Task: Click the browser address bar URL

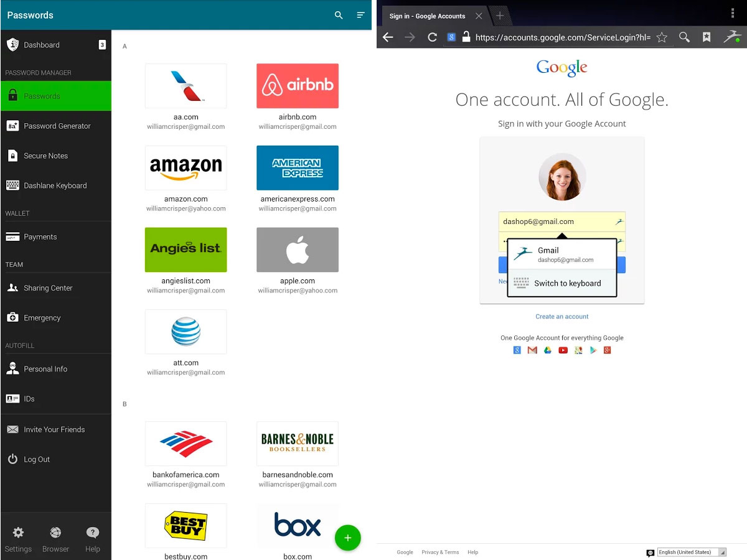Action: click(563, 37)
